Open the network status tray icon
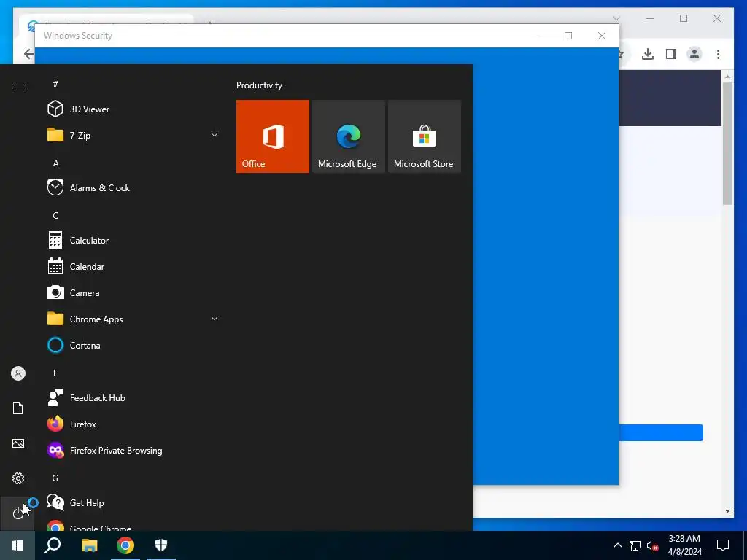747x560 pixels. [635, 545]
